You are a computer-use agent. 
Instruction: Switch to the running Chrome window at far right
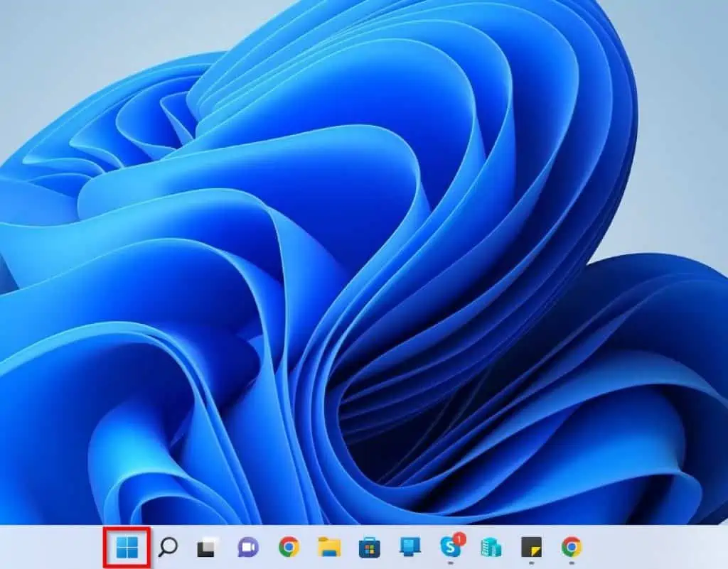coord(571,547)
